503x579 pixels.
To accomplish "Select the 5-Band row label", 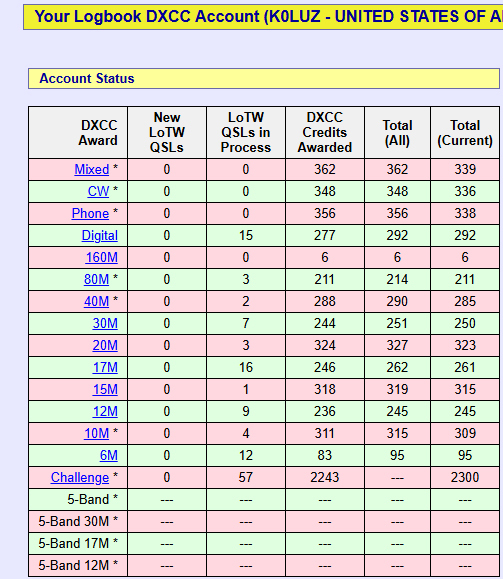I will [92, 500].
